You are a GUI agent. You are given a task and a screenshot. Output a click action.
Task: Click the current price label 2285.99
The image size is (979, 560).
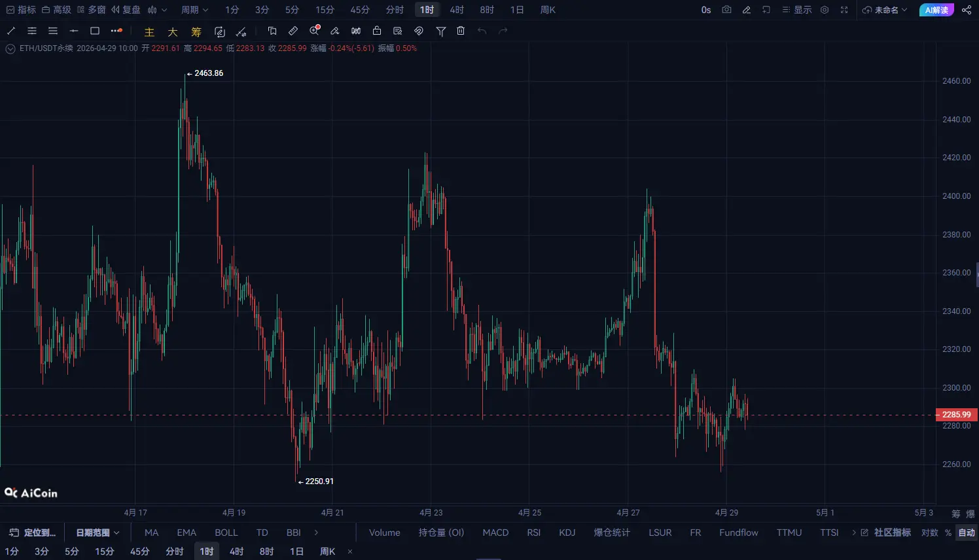956,415
